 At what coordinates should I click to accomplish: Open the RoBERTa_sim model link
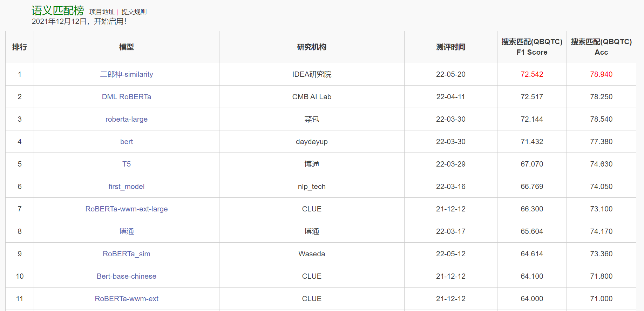click(x=127, y=254)
